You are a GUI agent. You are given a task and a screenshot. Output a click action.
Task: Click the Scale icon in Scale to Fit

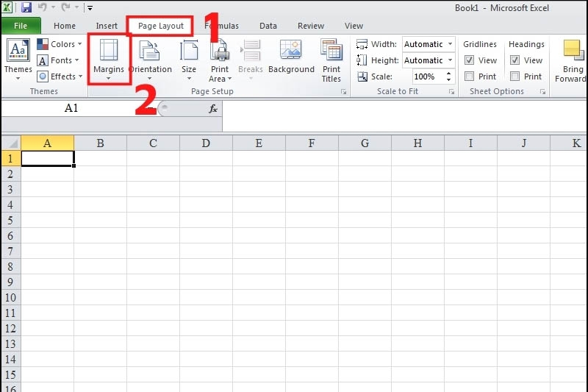[x=362, y=76]
